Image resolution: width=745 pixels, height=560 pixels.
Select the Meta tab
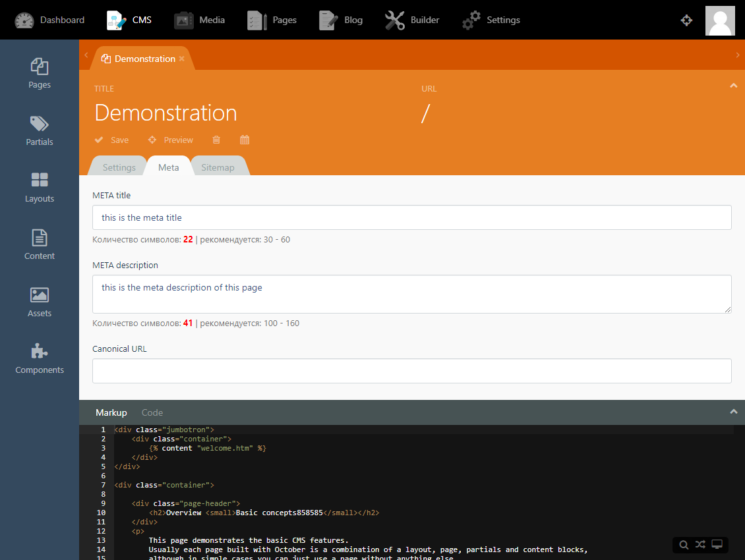(x=169, y=167)
